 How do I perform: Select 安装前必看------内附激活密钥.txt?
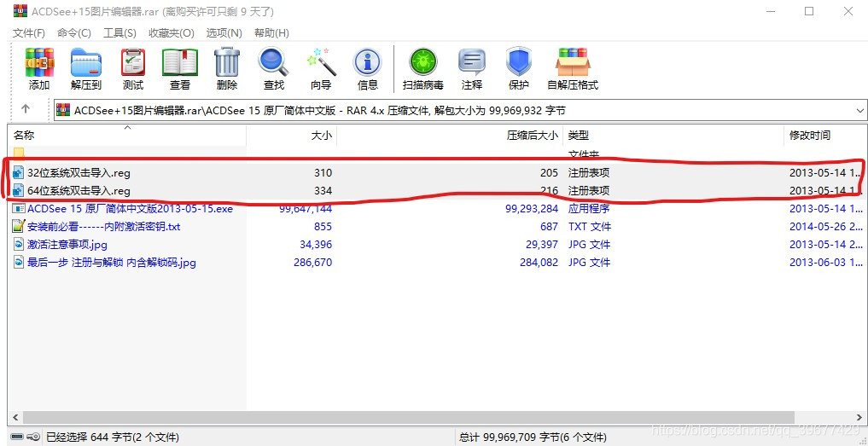tap(103, 226)
